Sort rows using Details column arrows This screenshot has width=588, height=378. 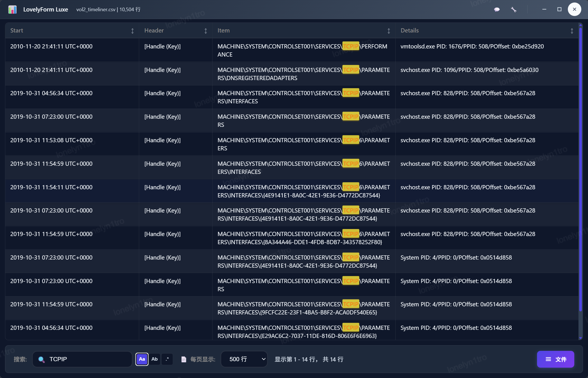[x=572, y=31]
